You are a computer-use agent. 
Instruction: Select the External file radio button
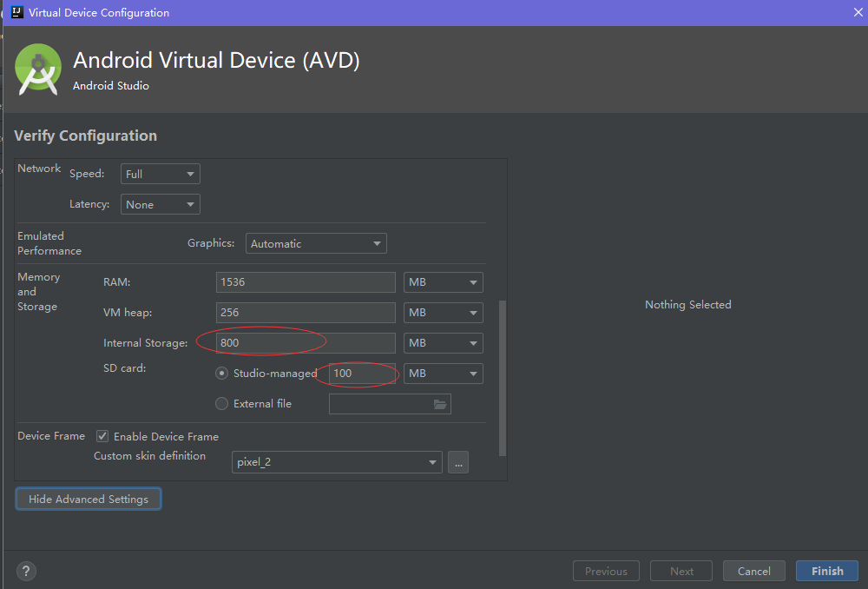click(x=221, y=404)
